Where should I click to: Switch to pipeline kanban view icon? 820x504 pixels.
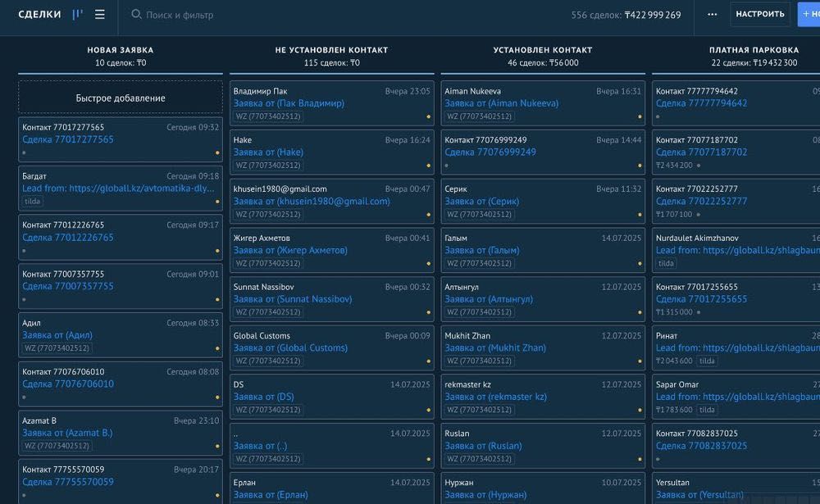coord(77,14)
